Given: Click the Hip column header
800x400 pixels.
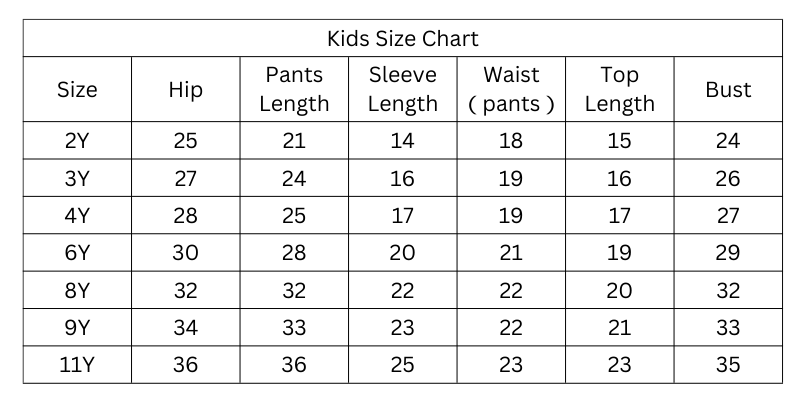Looking at the screenshot, I should (x=186, y=89).
